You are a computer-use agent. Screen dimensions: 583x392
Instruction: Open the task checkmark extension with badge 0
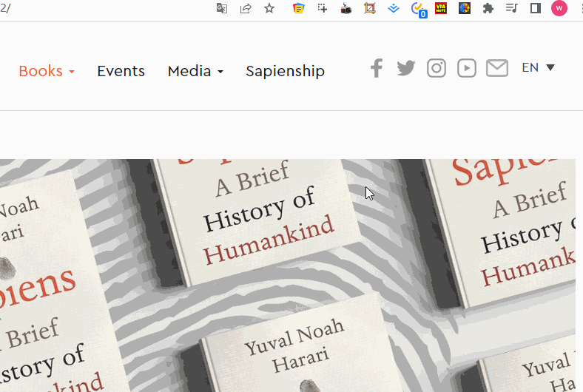[x=418, y=10]
